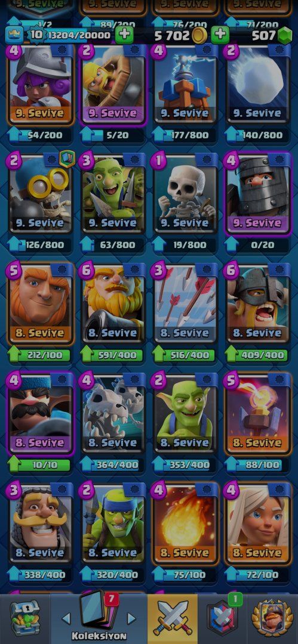Tap the green plus next to experience bar

124,35
